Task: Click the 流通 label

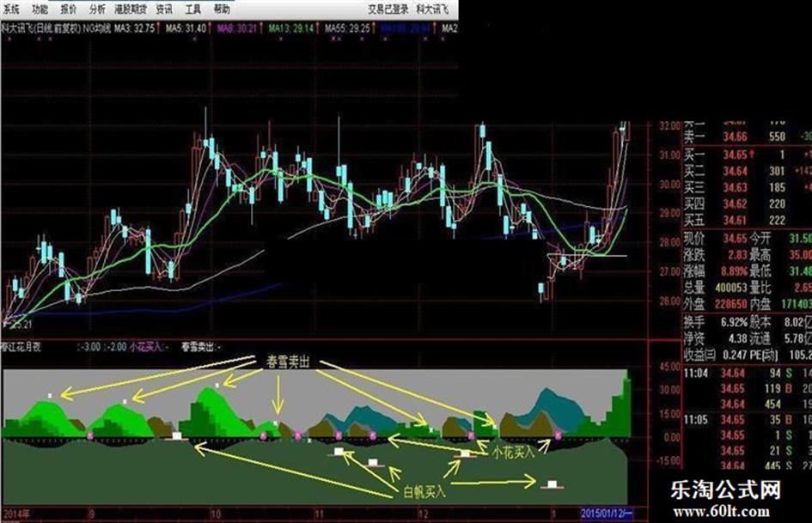Action: (760, 338)
